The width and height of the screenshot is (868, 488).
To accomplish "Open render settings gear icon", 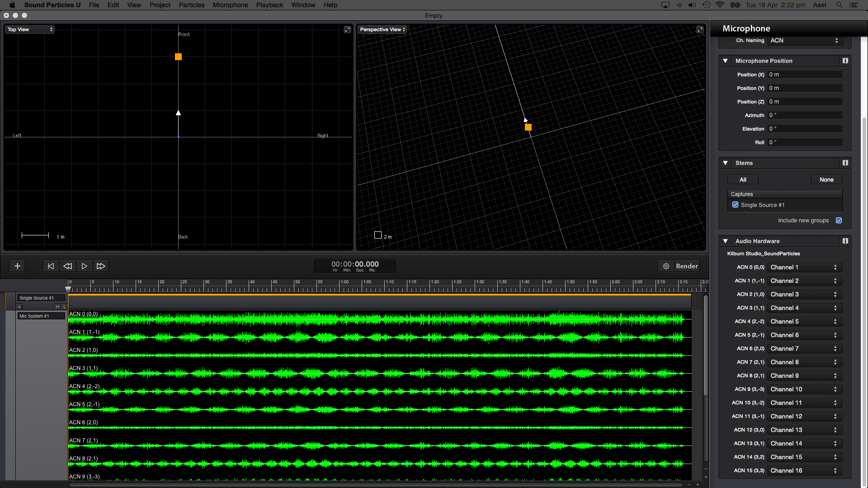I will (x=666, y=266).
